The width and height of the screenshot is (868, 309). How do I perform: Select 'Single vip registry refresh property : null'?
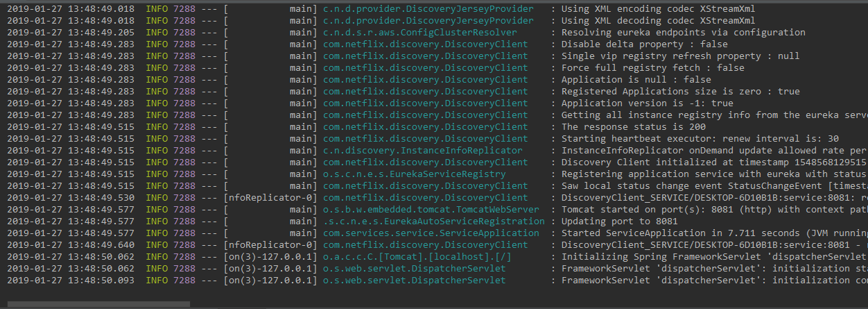click(680, 56)
